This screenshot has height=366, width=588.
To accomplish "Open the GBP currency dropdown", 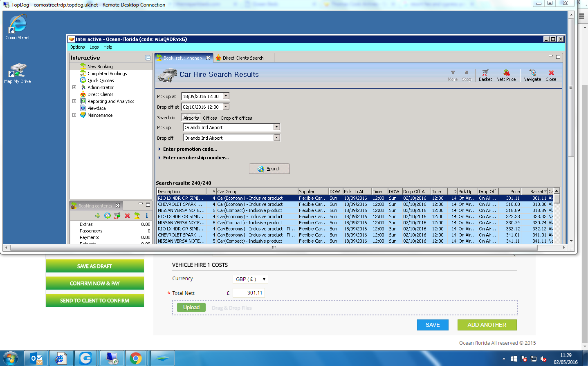I will 250,279.
